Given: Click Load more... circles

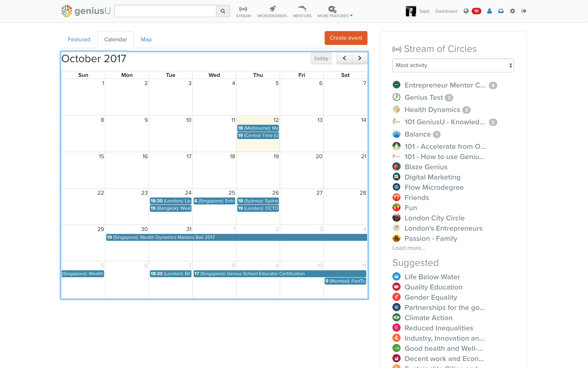Looking at the screenshot, I should (409, 248).
